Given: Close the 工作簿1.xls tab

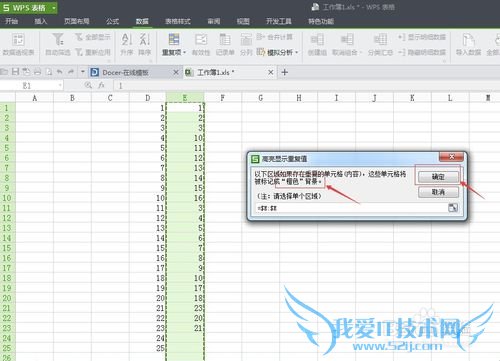Looking at the screenshot, I should pos(271,72).
